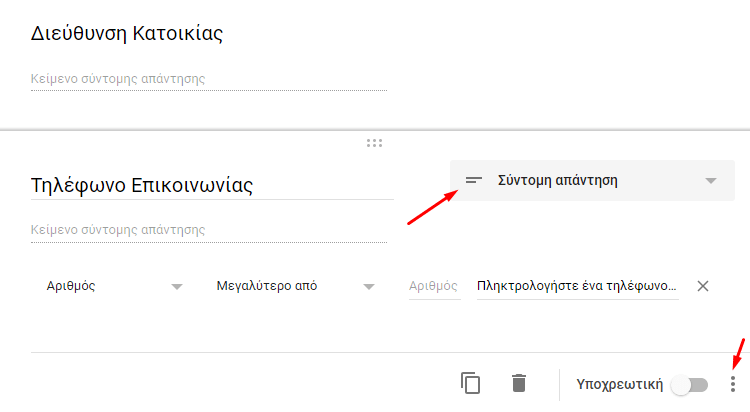Click the Αριθμός number value field
Screen dimensions: 750x412
pos(434,286)
